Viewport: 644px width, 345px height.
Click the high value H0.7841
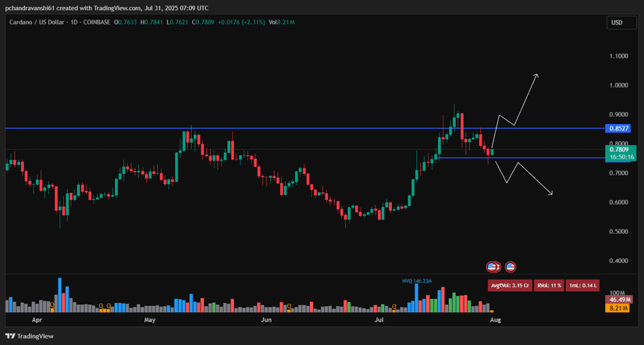151,22
